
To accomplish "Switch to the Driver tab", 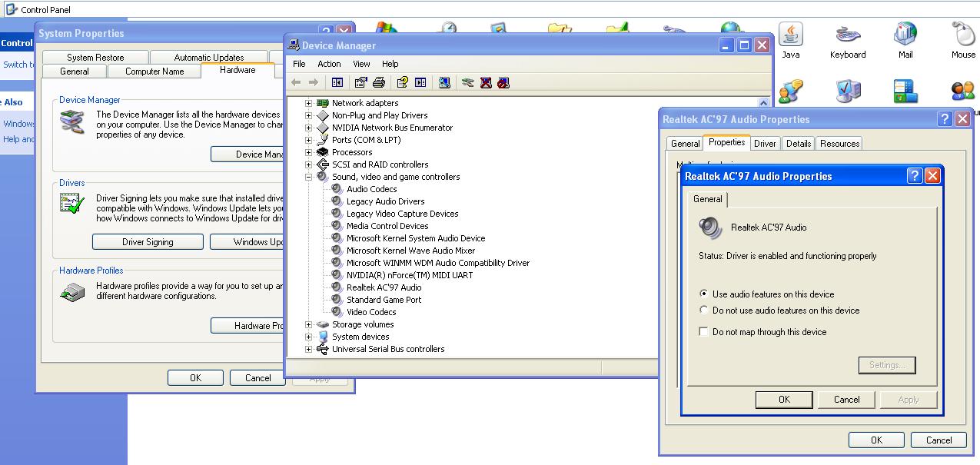I will pyautogui.click(x=765, y=144).
